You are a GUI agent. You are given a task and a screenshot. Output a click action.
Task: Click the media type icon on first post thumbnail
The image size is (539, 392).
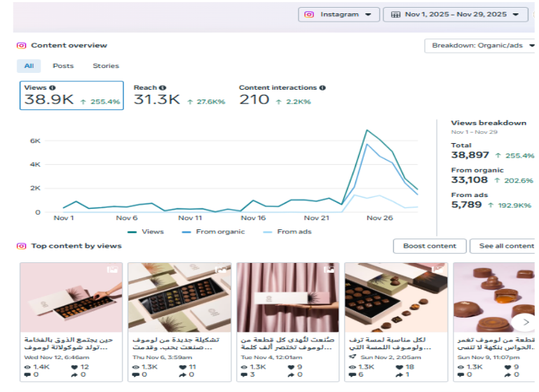[x=112, y=270]
